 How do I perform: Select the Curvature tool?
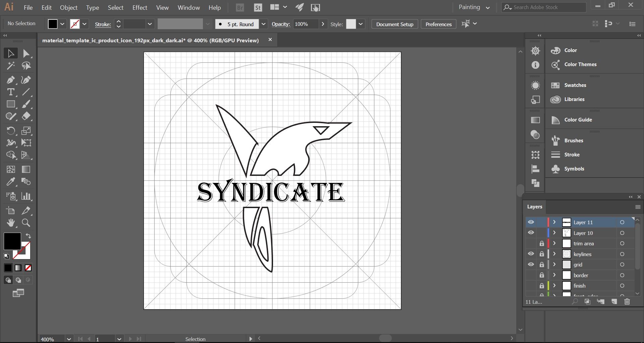[26, 80]
